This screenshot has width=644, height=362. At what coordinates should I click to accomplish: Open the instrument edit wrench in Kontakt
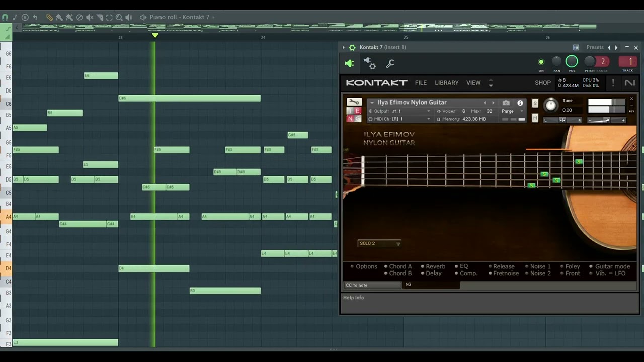point(354,102)
